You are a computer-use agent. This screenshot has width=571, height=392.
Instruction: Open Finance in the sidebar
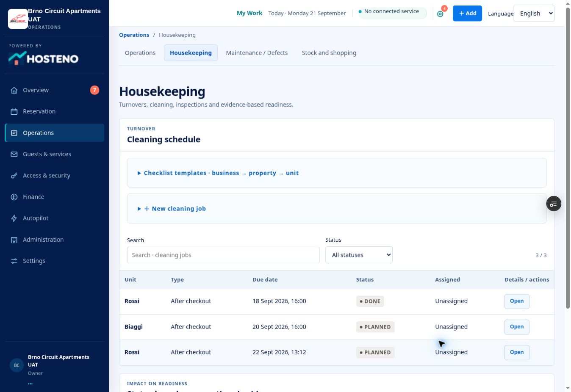point(54,197)
